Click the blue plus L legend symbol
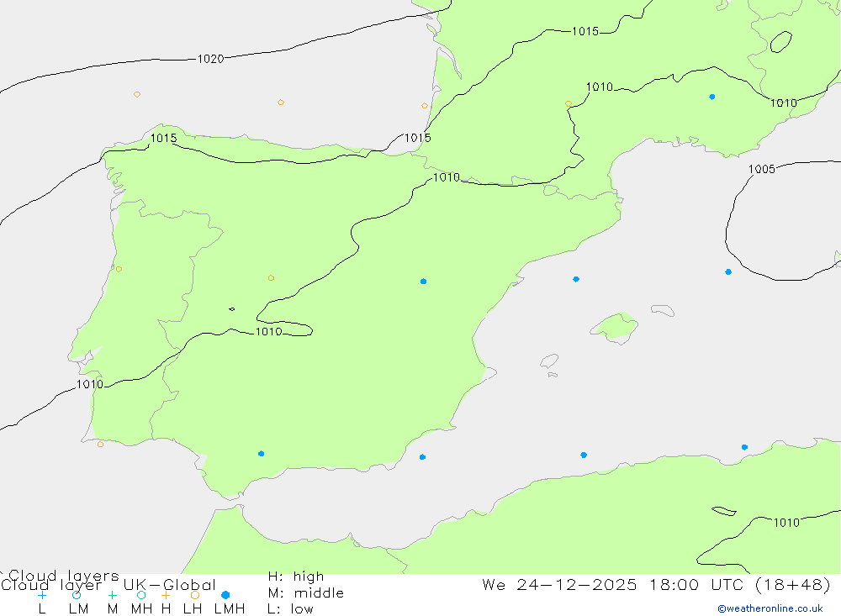 pyautogui.click(x=42, y=595)
